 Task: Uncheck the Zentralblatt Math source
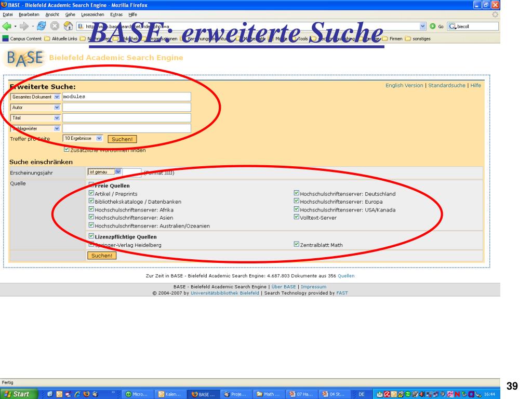pyautogui.click(x=297, y=244)
